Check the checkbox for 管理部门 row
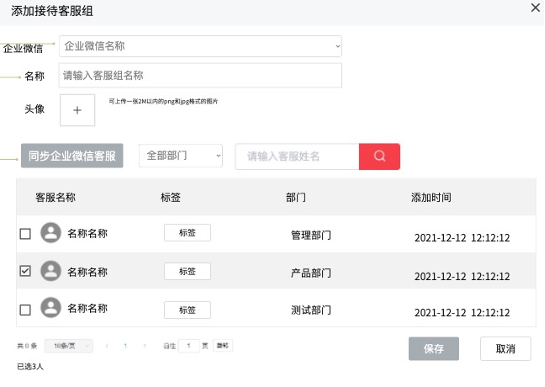This screenshot has height=387, width=545. coord(25,234)
